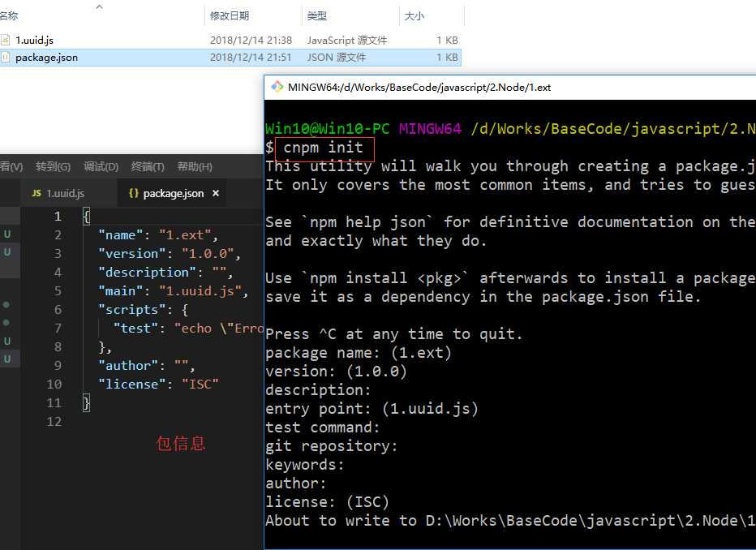Open the 调试(D) menu in VS Code

point(101,167)
